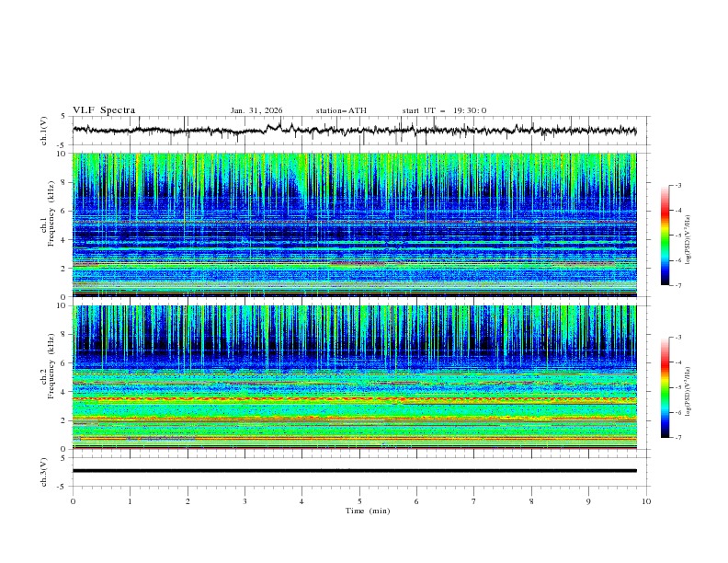
Task: Click the "ch.1 Frequency (kHz)" axis label
Action: 48,213
